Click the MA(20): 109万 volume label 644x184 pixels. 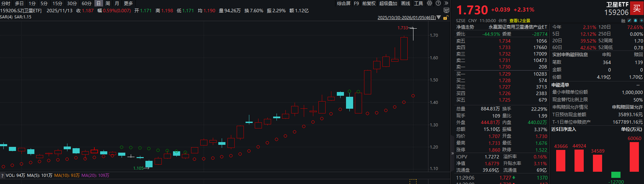[95, 175]
